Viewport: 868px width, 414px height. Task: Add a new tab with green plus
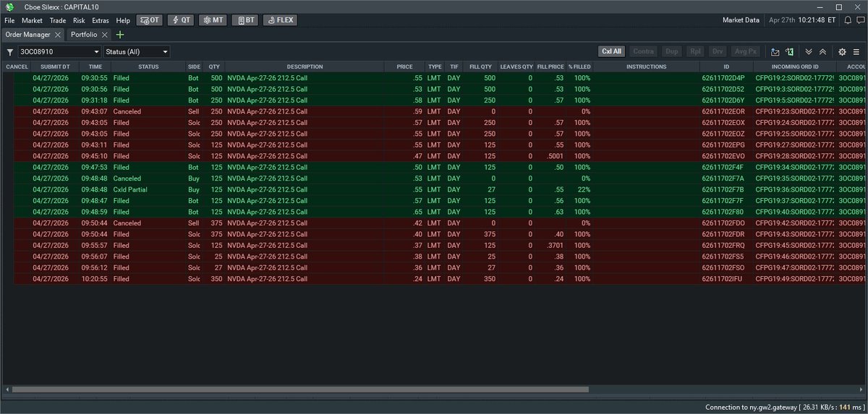[120, 35]
